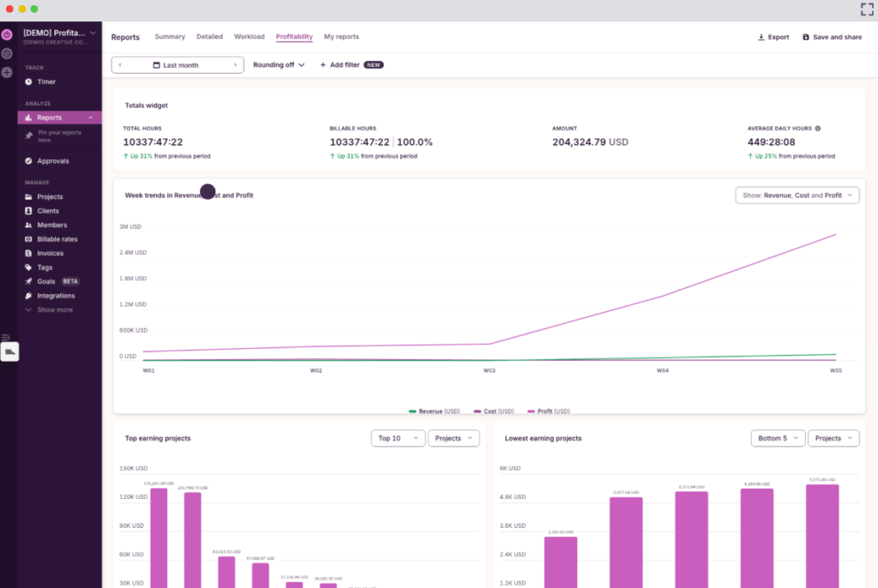
Task: Open the Rounding off dropdown
Action: 279,65
